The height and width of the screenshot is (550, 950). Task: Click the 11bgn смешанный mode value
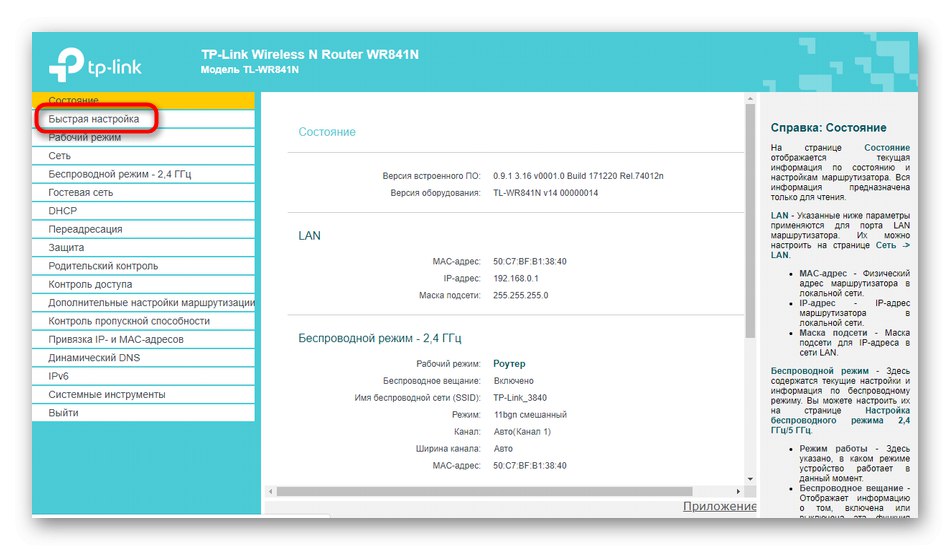(530, 415)
